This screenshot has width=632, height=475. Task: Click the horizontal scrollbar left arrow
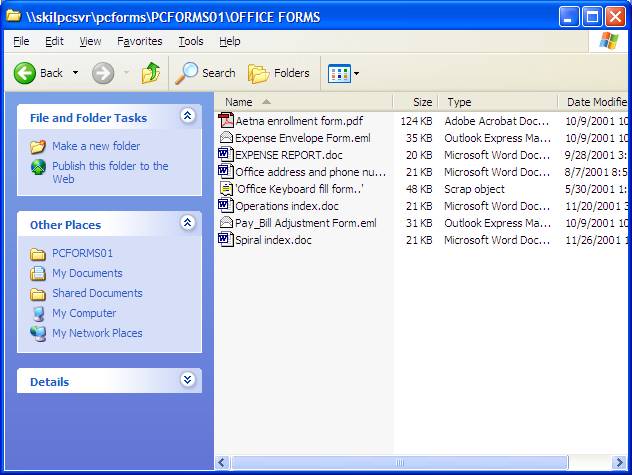[222, 462]
